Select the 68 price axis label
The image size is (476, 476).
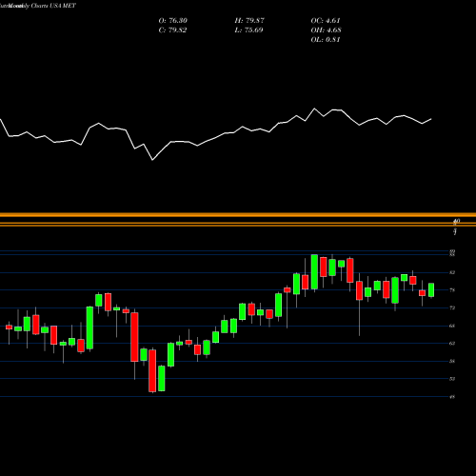coord(452,326)
